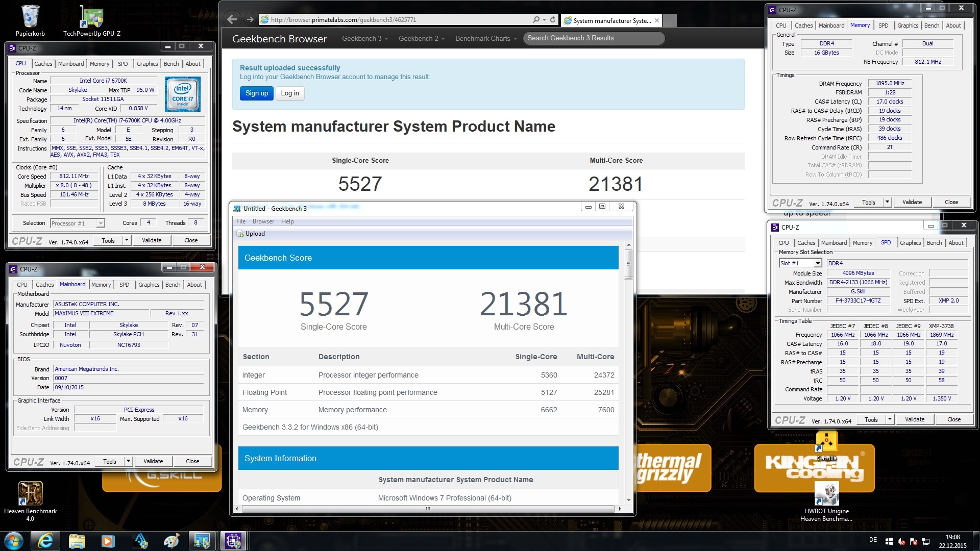Click Validate in CPU-Z CPU window

click(152, 240)
